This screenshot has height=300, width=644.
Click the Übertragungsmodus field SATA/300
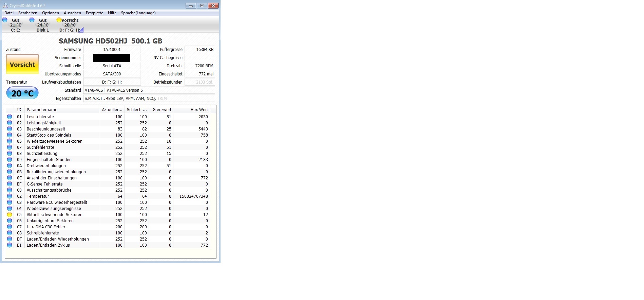pyautogui.click(x=112, y=74)
